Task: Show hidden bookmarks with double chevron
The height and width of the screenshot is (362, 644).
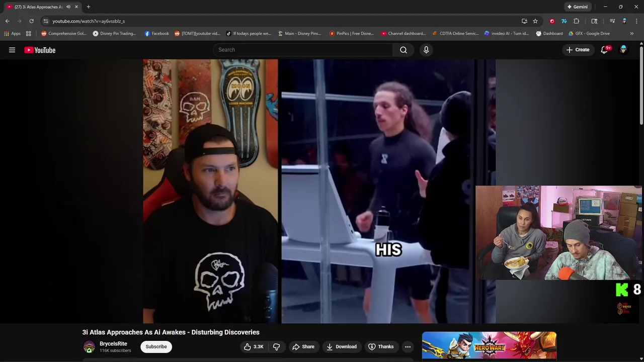Action: [632, 34]
